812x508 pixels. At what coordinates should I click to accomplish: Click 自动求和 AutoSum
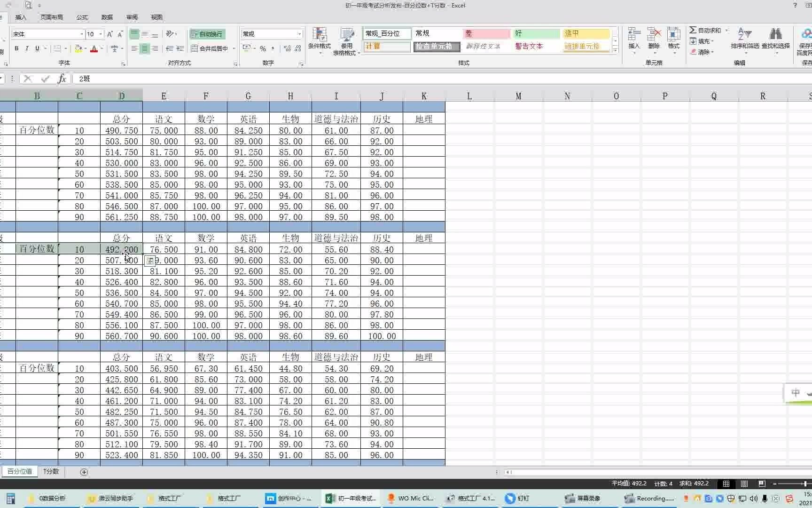click(x=705, y=30)
